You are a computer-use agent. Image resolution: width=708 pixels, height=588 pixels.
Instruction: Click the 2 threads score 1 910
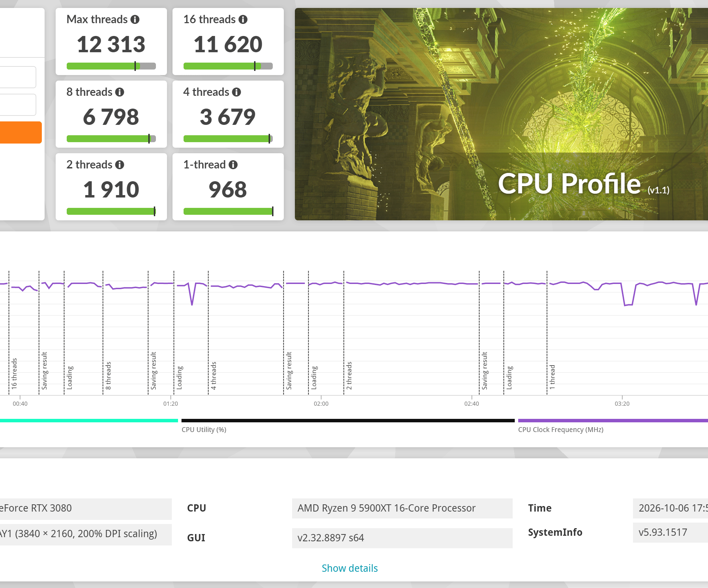coord(111,190)
